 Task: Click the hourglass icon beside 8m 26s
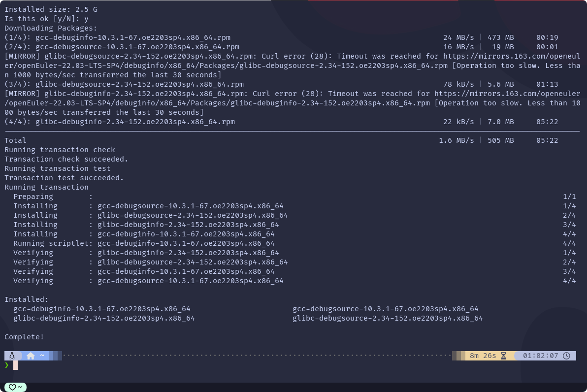tap(503, 356)
